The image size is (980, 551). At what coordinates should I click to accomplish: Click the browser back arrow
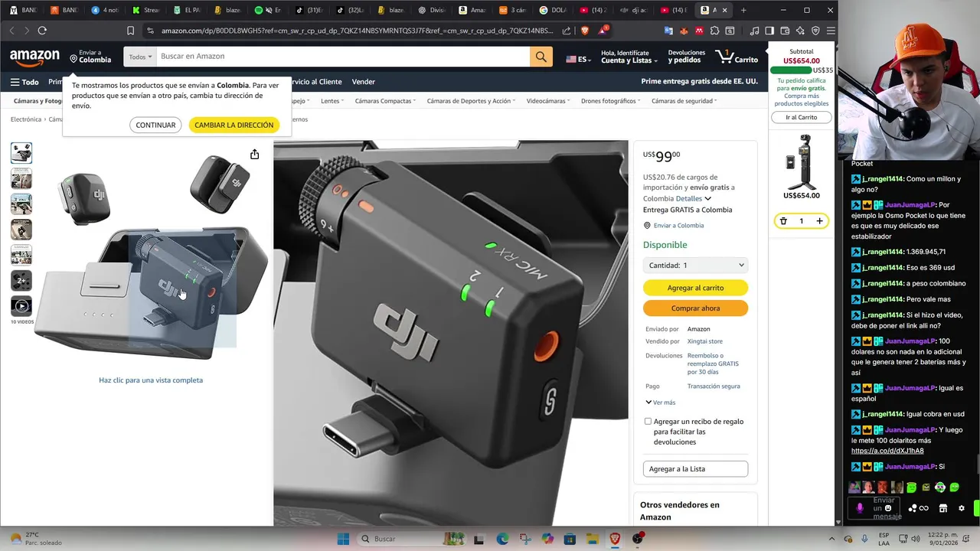coord(11,31)
